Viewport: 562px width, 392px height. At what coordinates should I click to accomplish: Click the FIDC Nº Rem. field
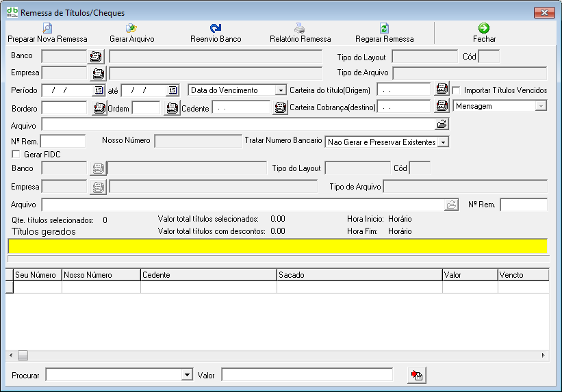pos(524,205)
